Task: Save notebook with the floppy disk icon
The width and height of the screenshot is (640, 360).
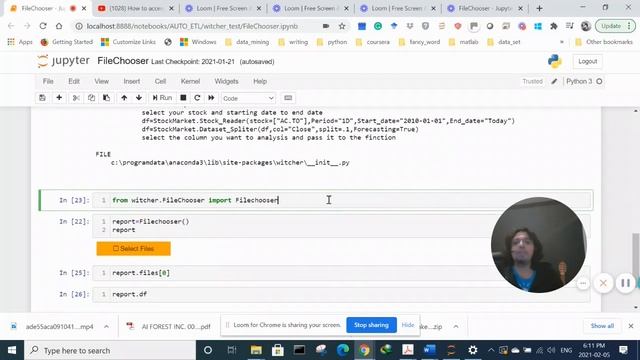Action: pos(42,98)
